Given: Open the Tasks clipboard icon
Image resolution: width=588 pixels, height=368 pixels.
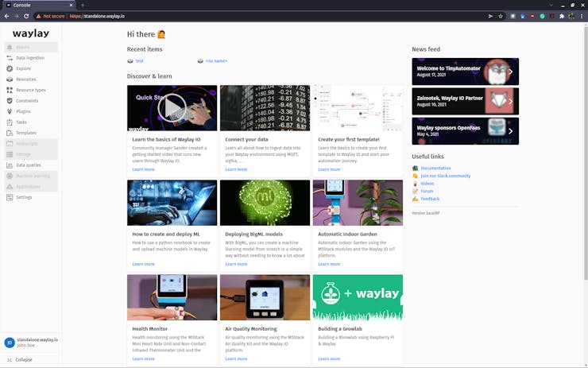Looking at the screenshot, I should click(10, 122).
